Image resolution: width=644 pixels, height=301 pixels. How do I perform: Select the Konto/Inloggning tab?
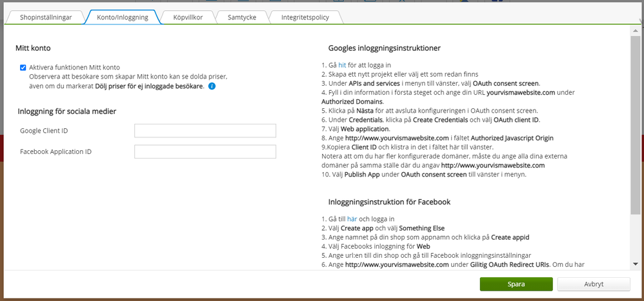(123, 17)
